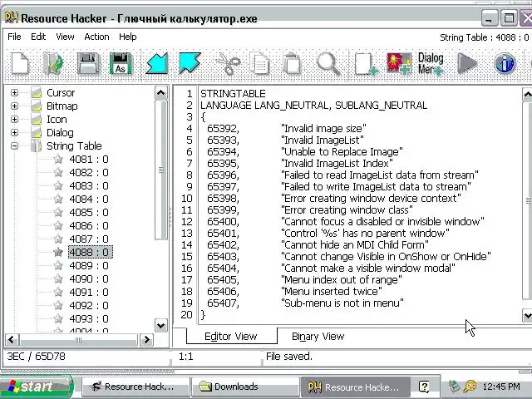Click tree panel scroll left arrow
The width and height of the screenshot is (532, 399).
(12, 340)
